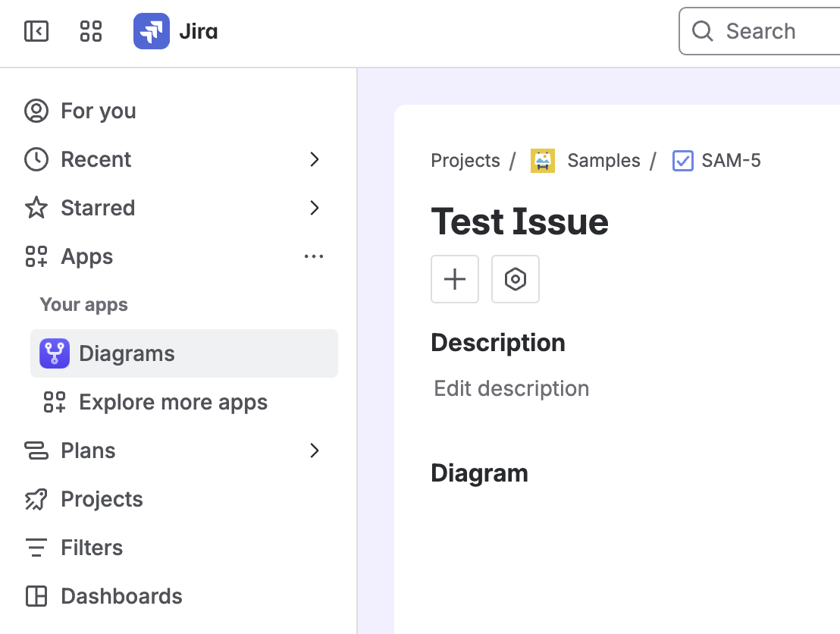Click the Projects breadcrumb link
Image resolution: width=840 pixels, height=634 pixels.
(465, 161)
